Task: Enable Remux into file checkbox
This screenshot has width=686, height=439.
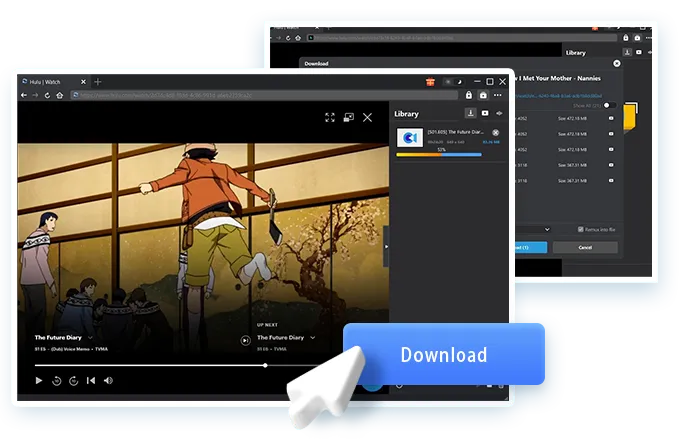Action: 580,229
